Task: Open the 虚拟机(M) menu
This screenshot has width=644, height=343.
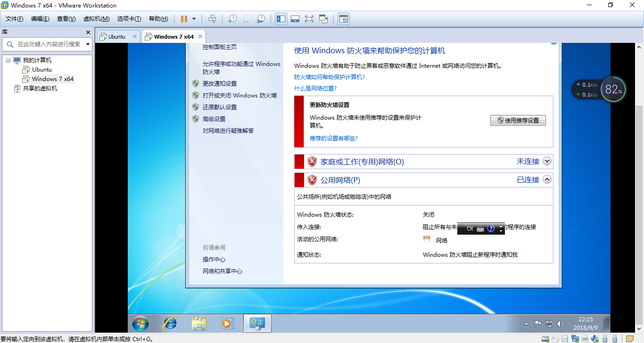Action: [96, 19]
